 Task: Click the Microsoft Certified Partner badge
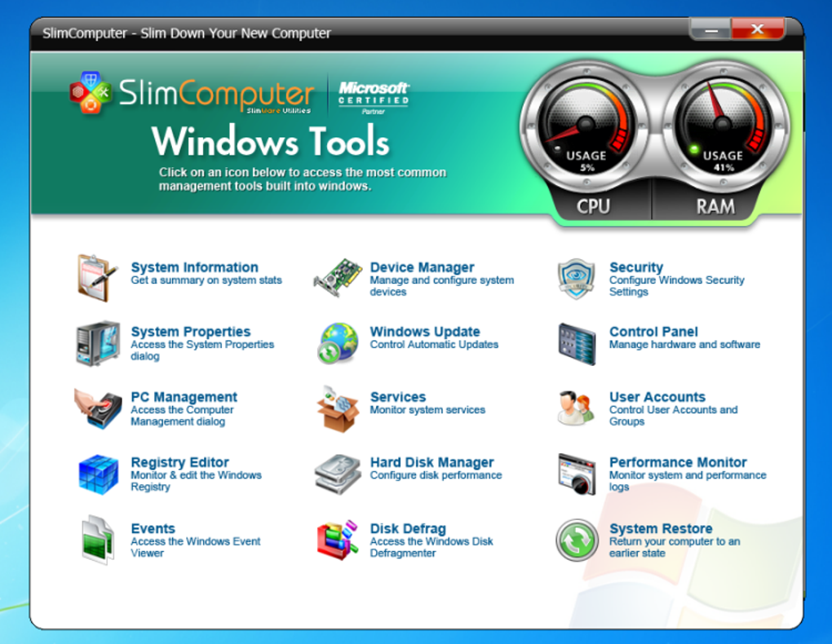[x=374, y=98]
